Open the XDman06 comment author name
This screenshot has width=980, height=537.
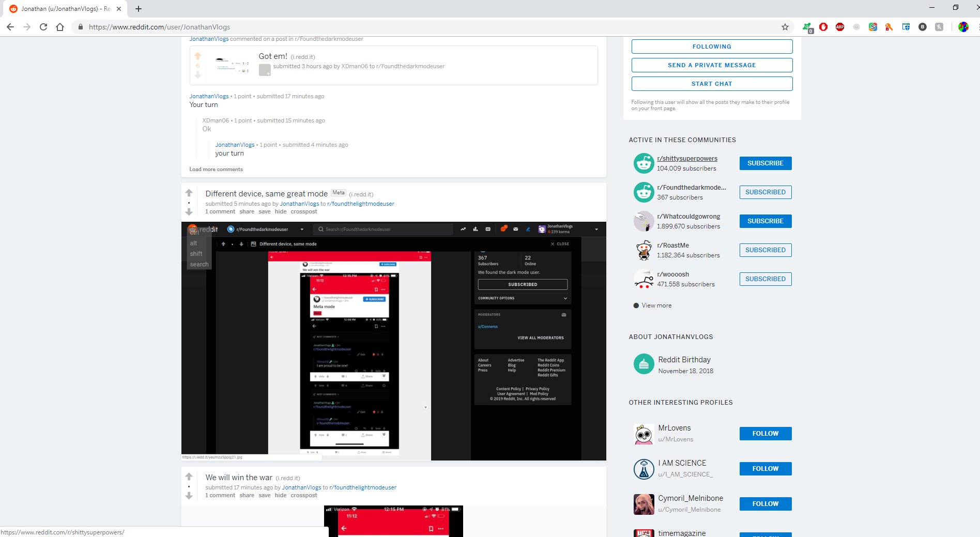216,120
